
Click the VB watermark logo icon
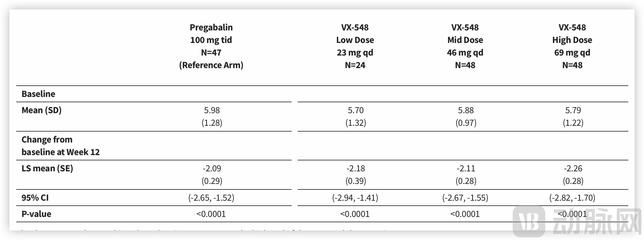[529, 221]
